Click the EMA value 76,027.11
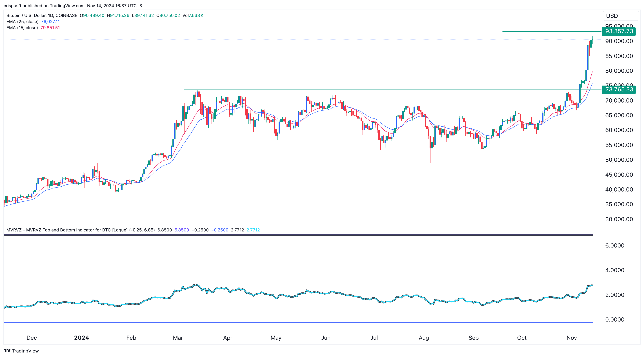 coord(50,21)
